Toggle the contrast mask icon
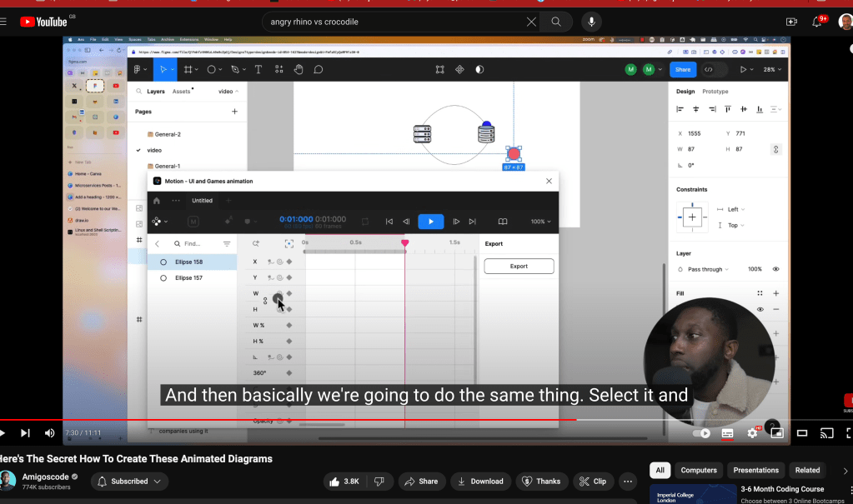The width and height of the screenshot is (853, 504). coord(479,70)
